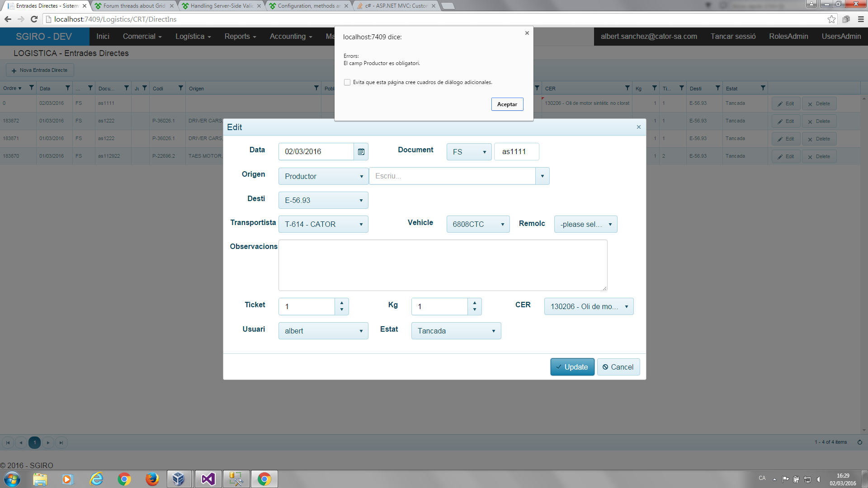Click into the Observacions text area
The image size is (868, 488).
(x=443, y=265)
